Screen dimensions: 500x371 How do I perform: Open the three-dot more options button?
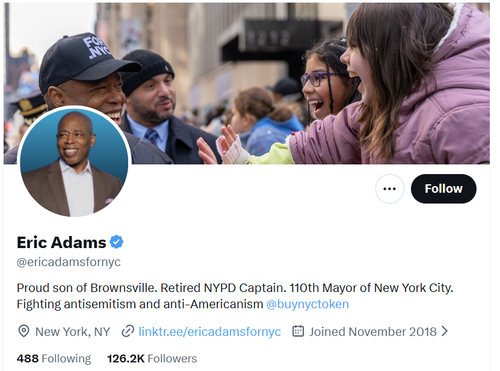(389, 189)
